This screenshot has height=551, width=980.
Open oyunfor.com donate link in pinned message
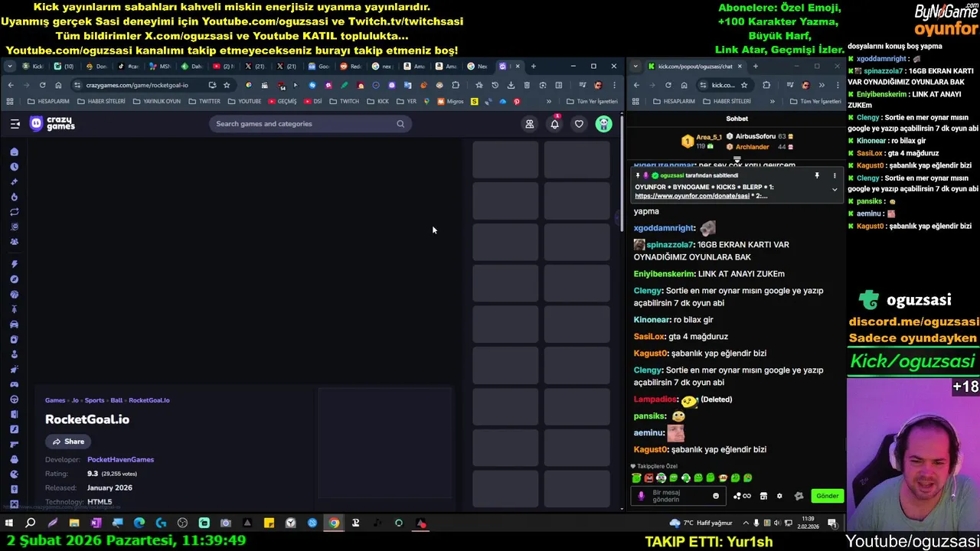(692, 196)
